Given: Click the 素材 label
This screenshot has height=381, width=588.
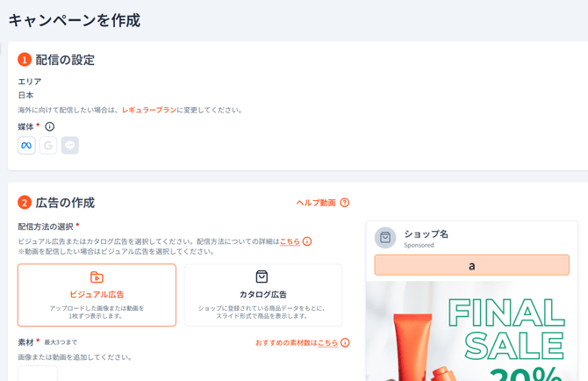Looking at the screenshot, I should click(x=25, y=342).
